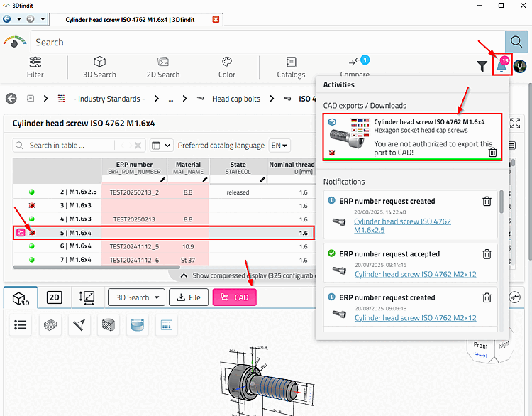Close the Cylinder head screw tab

point(216,19)
